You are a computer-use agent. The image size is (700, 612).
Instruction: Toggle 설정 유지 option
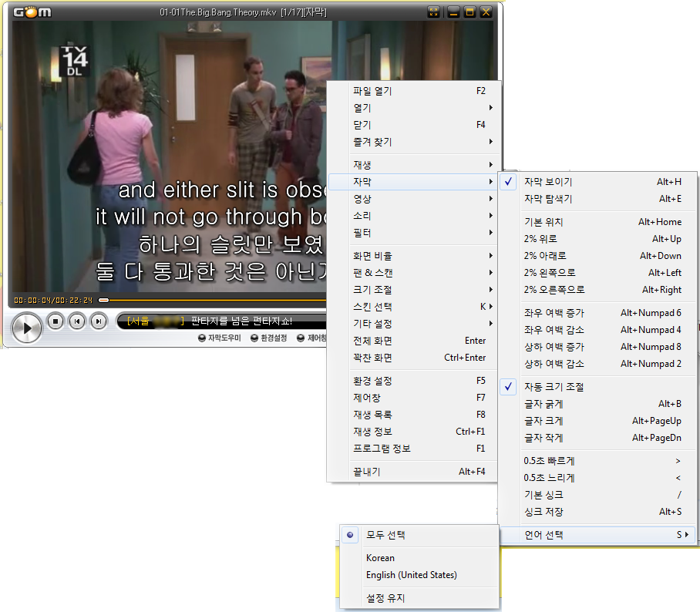419,598
